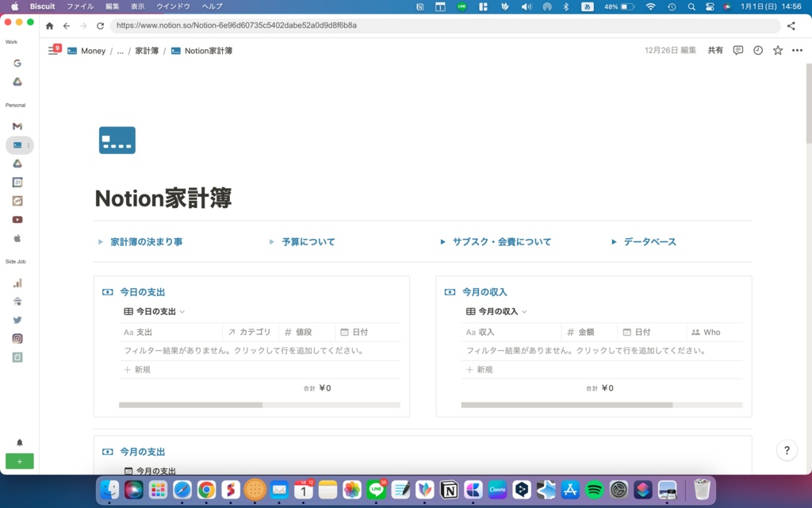Click the 共有 share button
The width and height of the screenshot is (812, 508).
tap(714, 50)
